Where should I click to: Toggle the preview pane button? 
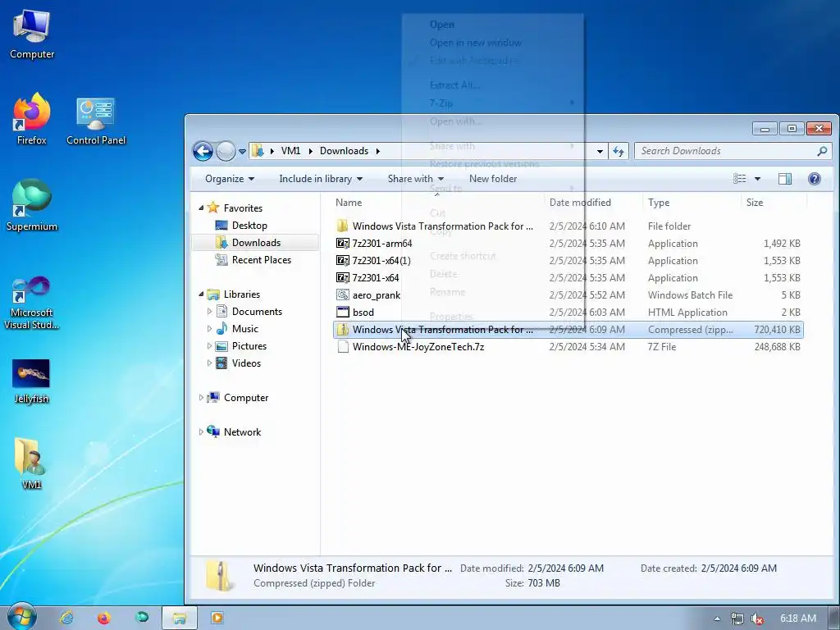785,179
